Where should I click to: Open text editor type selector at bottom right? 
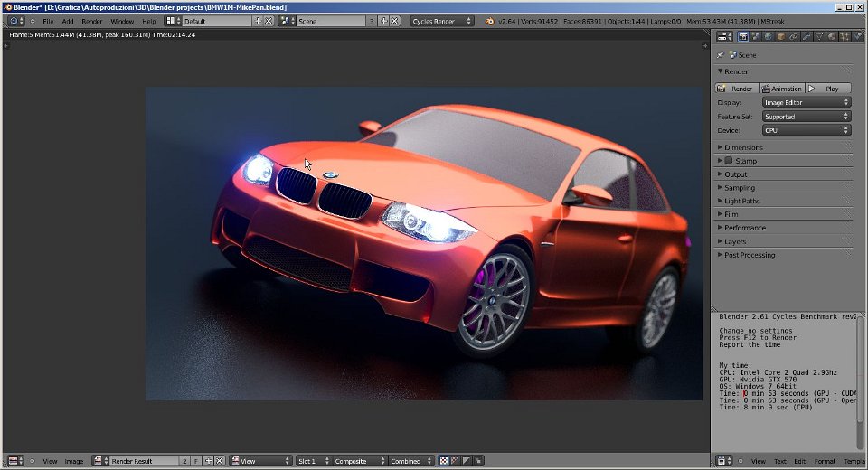(724, 461)
